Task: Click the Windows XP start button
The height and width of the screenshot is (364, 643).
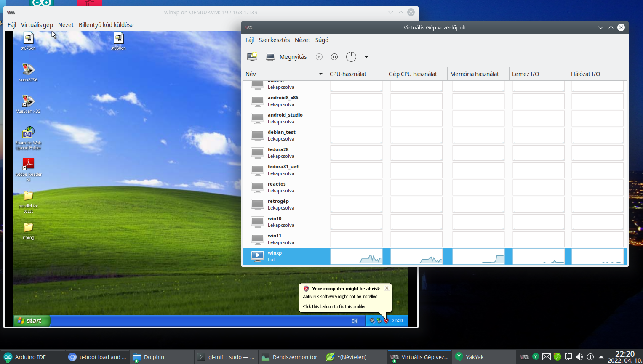Action: pyautogui.click(x=32, y=321)
